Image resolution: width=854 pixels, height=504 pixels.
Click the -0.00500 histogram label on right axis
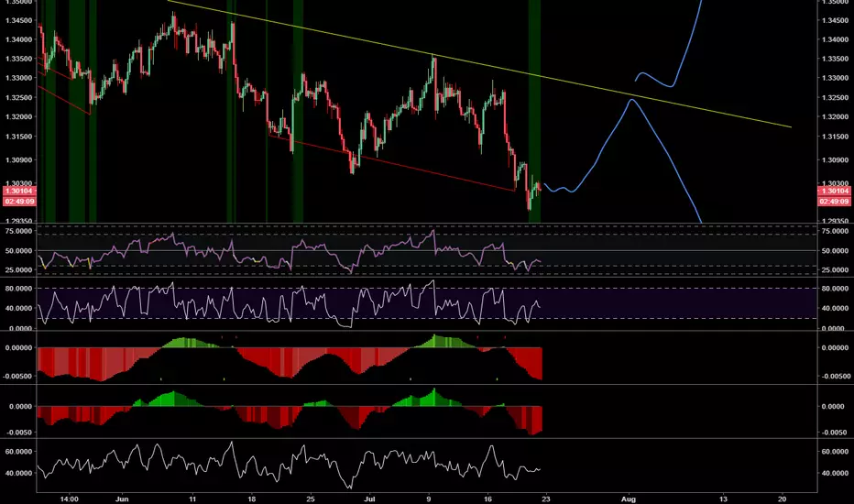coord(836,376)
